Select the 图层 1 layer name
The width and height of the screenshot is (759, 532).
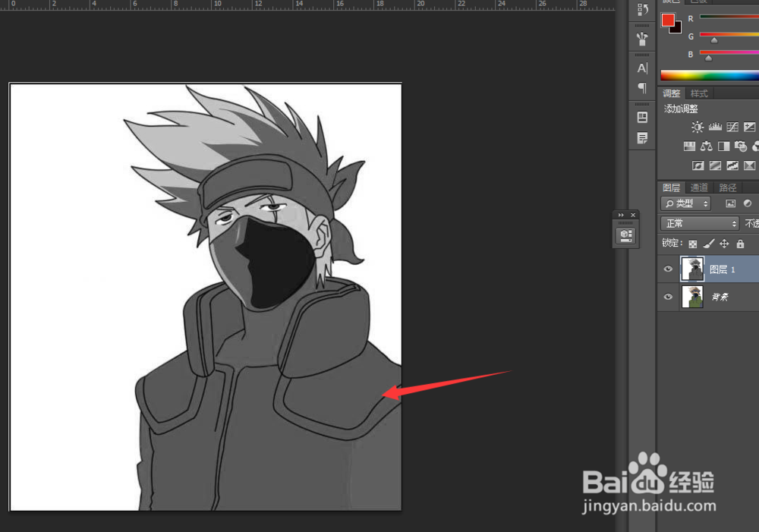point(723,269)
